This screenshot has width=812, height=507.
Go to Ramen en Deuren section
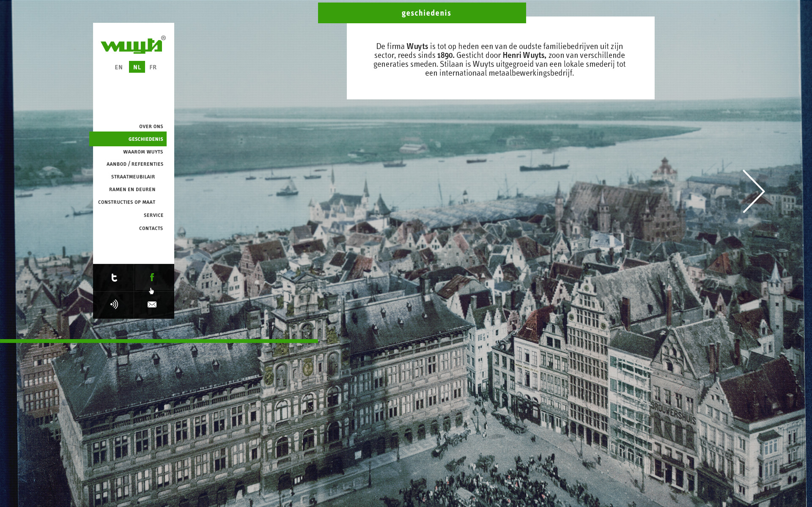point(132,189)
